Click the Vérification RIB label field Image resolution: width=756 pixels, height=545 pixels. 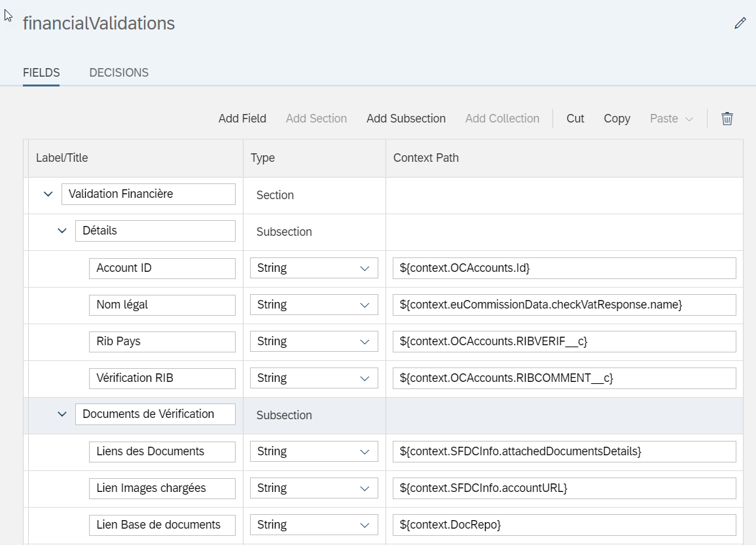(162, 378)
